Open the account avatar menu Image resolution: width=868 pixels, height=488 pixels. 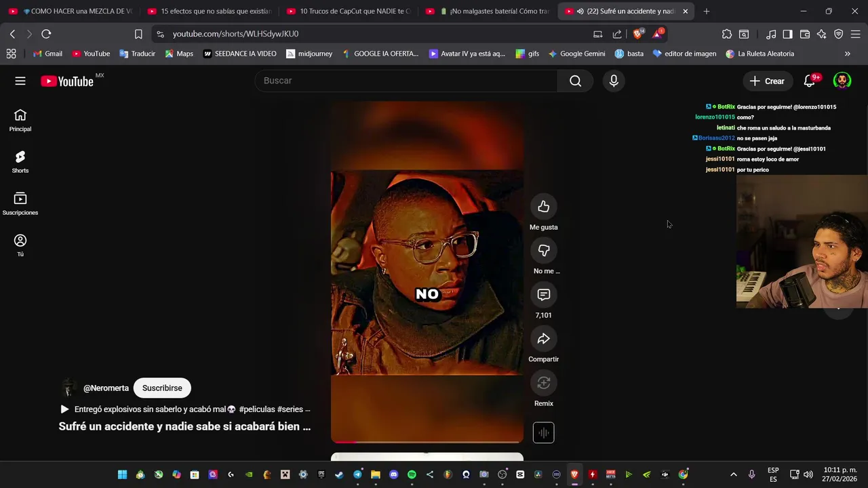pyautogui.click(x=842, y=81)
